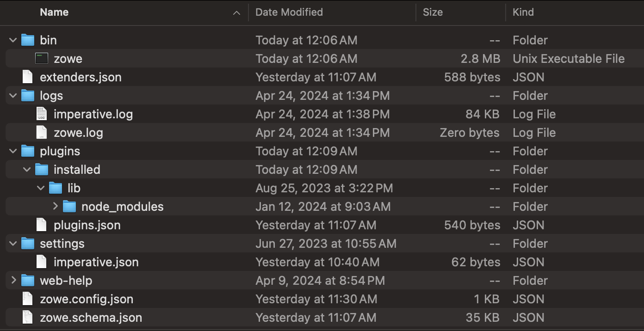Sort files by Date Modified column
The image size is (644, 331).
289,12
